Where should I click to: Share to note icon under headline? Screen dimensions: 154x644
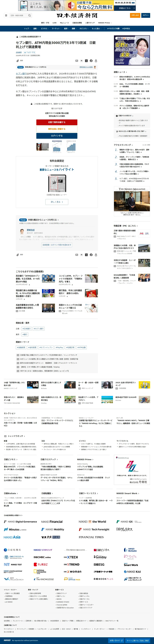click(81, 61)
